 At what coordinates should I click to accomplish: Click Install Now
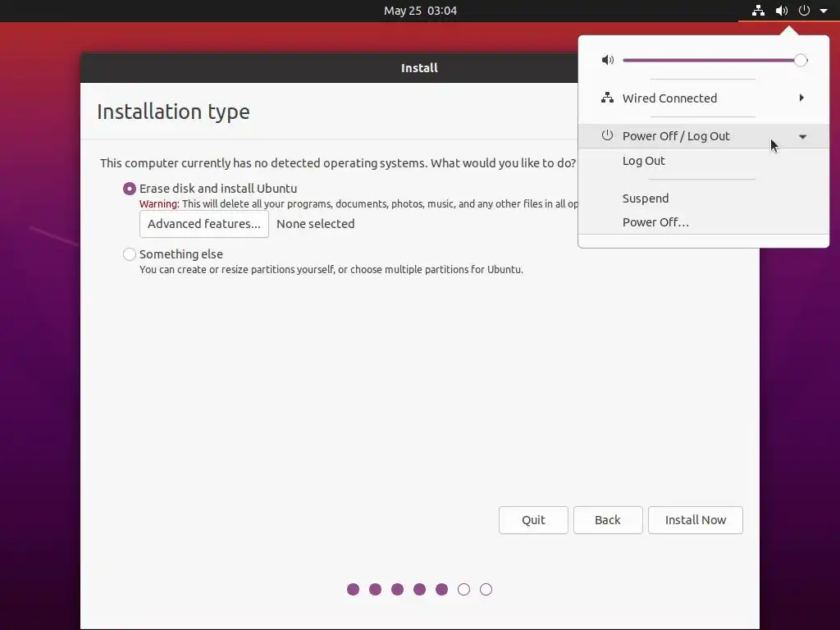[x=696, y=520]
